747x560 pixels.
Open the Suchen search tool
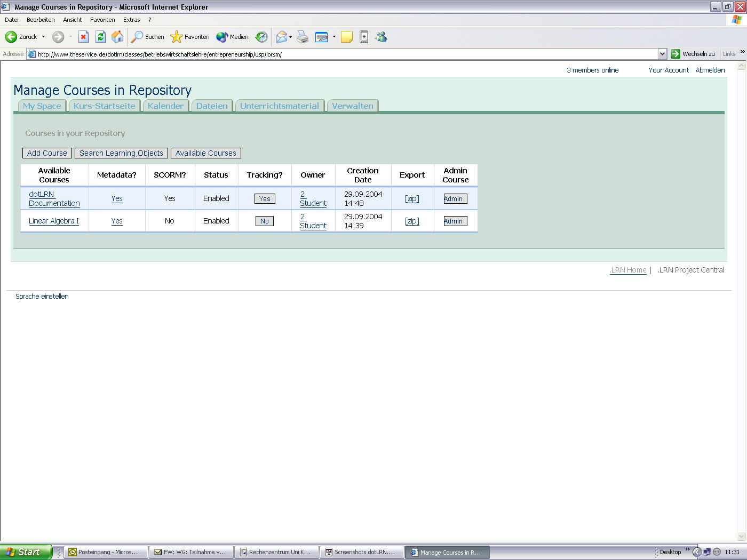coord(148,37)
